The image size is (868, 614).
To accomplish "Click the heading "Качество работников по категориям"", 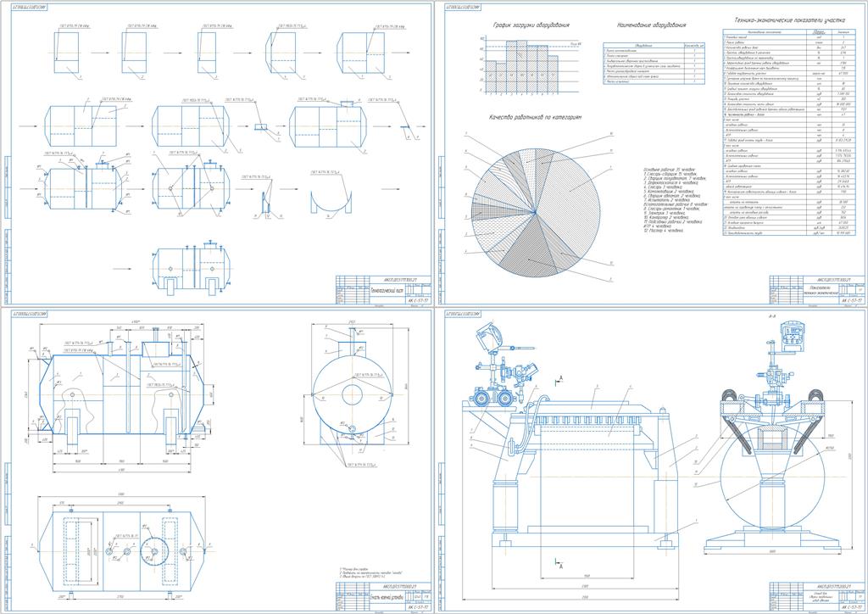I will pyautogui.click(x=534, y=117).
